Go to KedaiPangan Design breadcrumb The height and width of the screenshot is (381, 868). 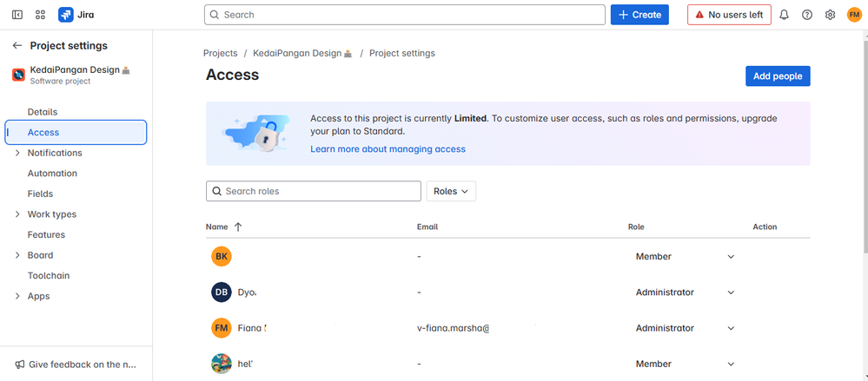pos(302,54)
